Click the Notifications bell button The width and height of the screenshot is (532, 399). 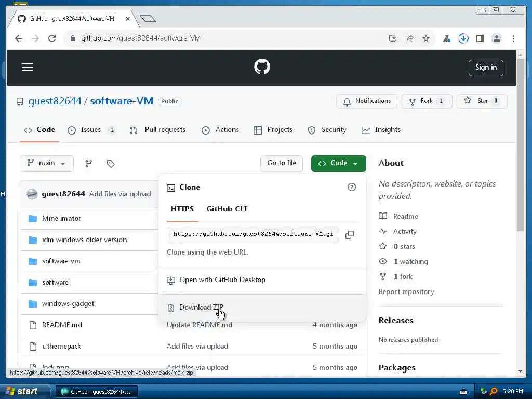tap(366, 101)
